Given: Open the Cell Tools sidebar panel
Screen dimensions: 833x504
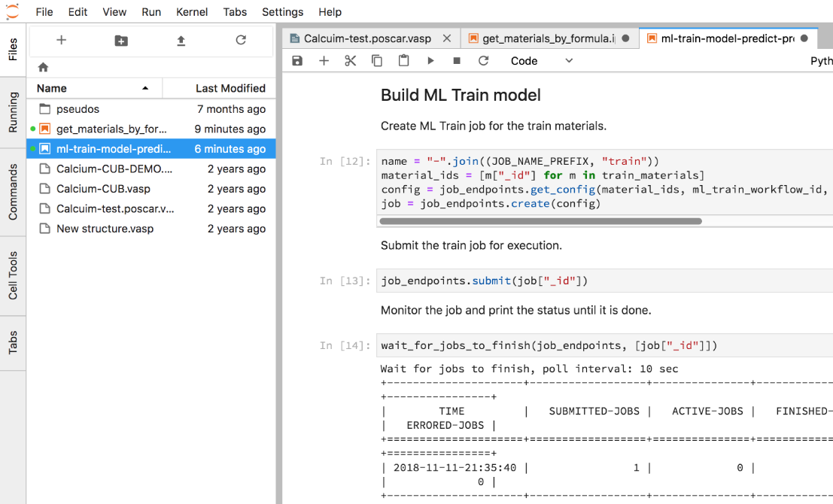Looking at the screenshot, I should (13, 275).
